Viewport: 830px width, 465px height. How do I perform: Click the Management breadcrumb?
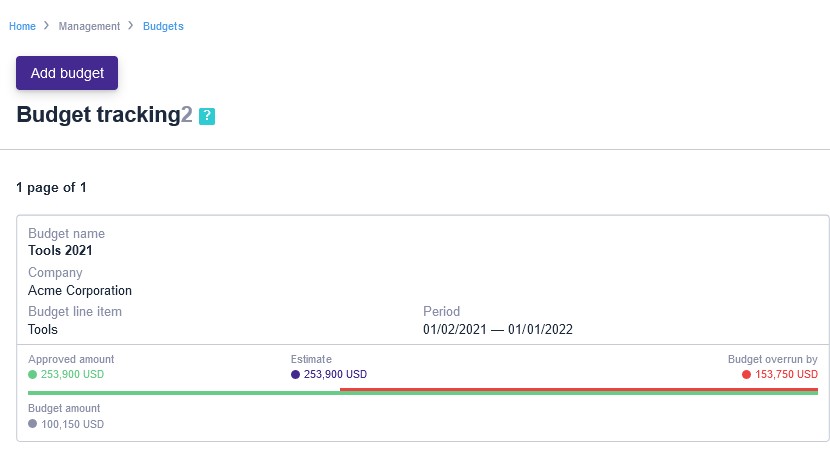coord(89,26)
